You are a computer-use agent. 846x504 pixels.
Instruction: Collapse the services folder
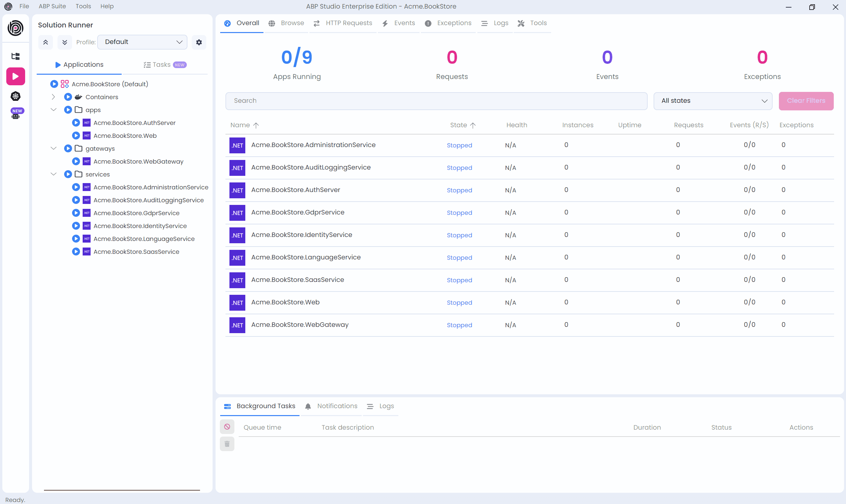pos(53,174)
